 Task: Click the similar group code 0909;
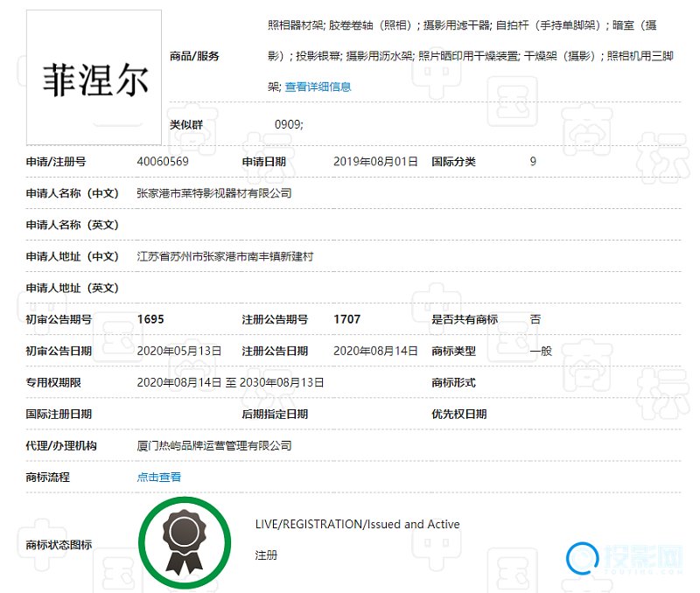289,124
